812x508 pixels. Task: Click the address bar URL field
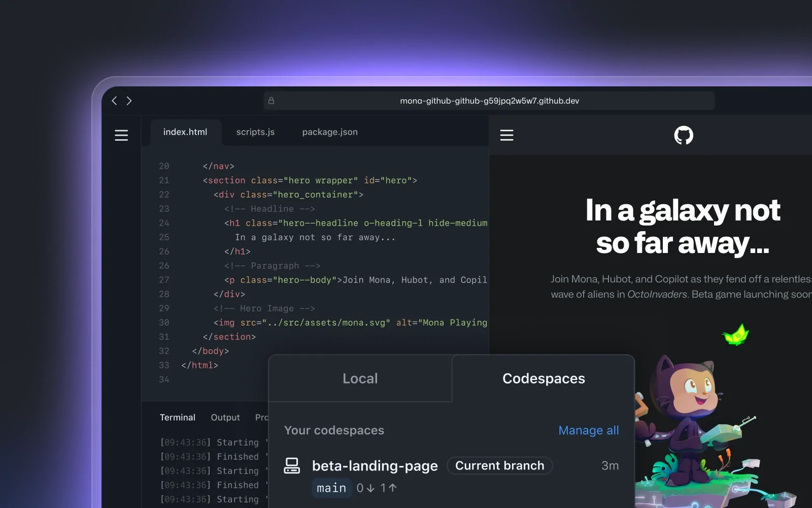click(x=489, y=101)
